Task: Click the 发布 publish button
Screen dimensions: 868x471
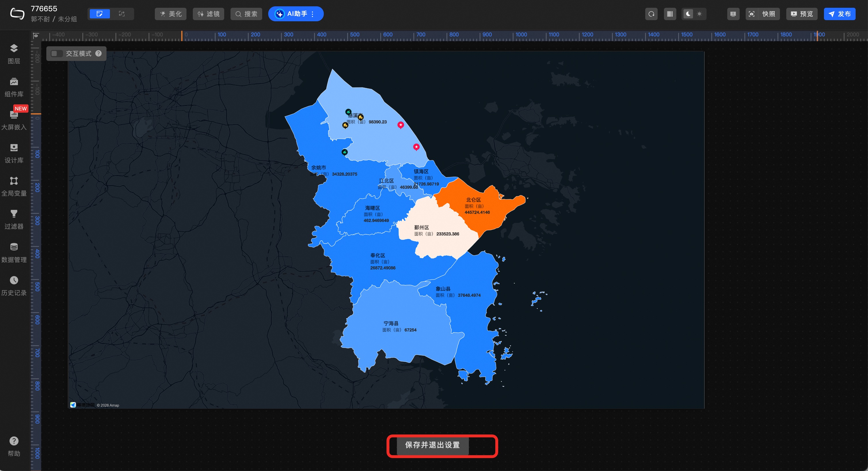Action: pyautogui.click(x=839, y=14)
